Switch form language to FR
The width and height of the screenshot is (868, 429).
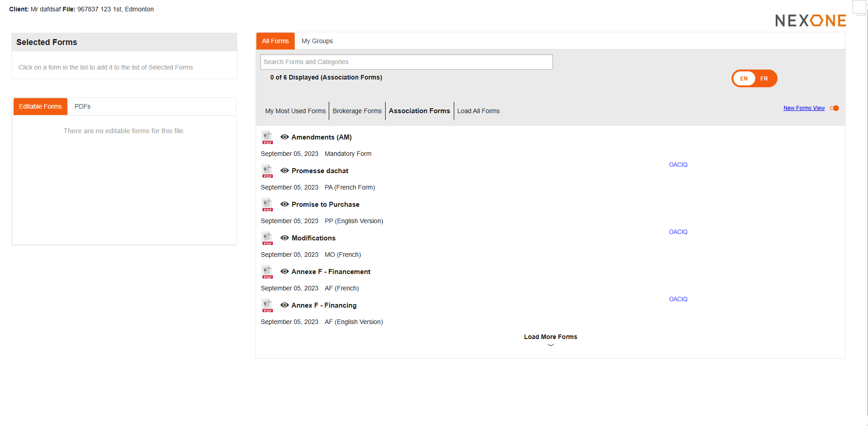764,79
